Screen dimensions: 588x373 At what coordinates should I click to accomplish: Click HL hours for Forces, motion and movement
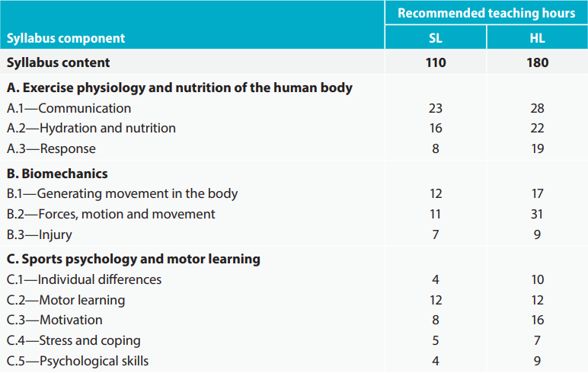tap(537, 214)
